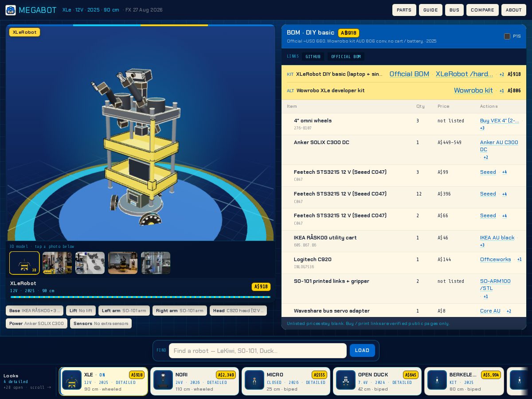Open Anker AU C300 DC link

[499, 146]
